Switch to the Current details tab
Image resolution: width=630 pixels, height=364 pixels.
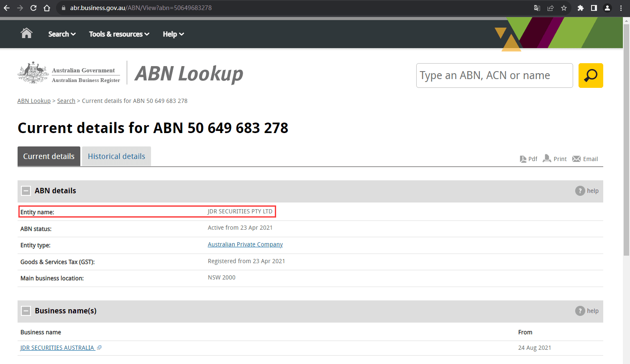tap(49, 156)
